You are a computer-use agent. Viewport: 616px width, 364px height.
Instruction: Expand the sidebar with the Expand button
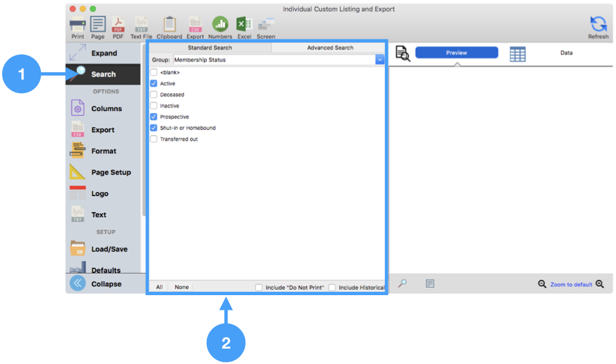point(103,54)
